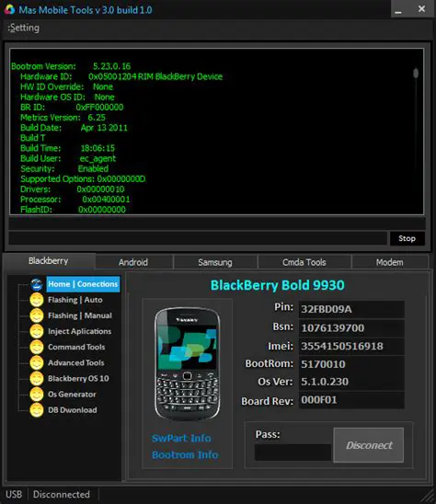Open Inject Aplications section

[x=79, y=331]
